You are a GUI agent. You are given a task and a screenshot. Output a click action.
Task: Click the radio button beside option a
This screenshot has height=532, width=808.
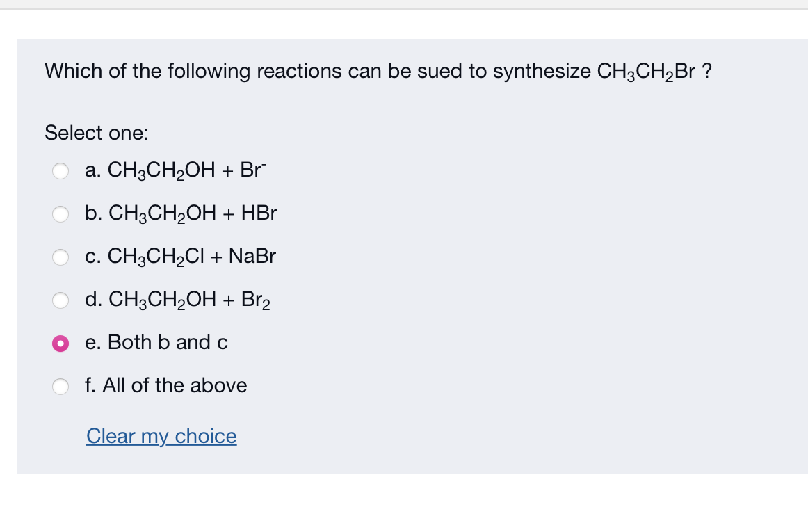pyautogui.click(x=60, y=170)
